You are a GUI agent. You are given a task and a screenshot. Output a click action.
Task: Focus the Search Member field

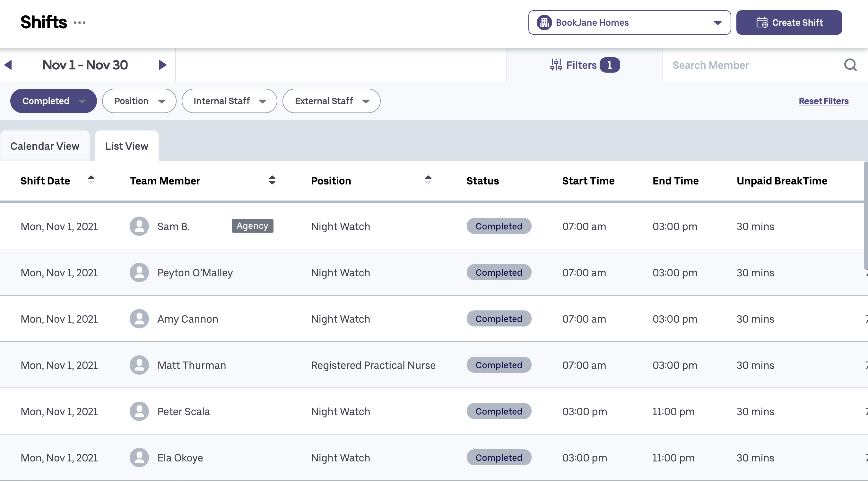751,65
